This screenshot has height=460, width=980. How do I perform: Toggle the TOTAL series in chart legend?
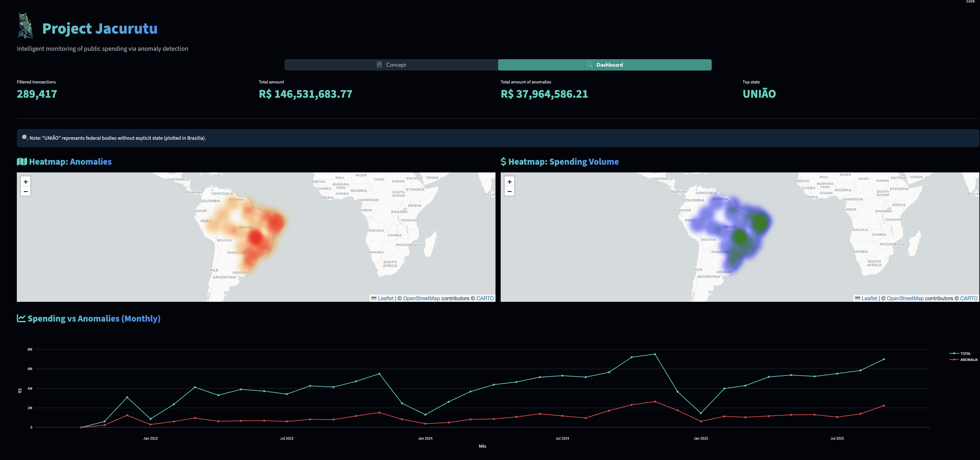965,354
